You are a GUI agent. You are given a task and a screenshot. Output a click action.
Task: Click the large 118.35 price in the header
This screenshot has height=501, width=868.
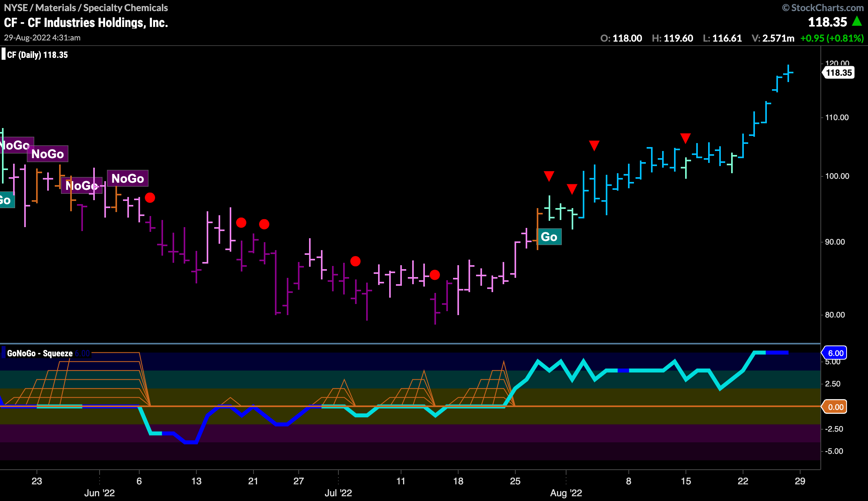point(828,22)
